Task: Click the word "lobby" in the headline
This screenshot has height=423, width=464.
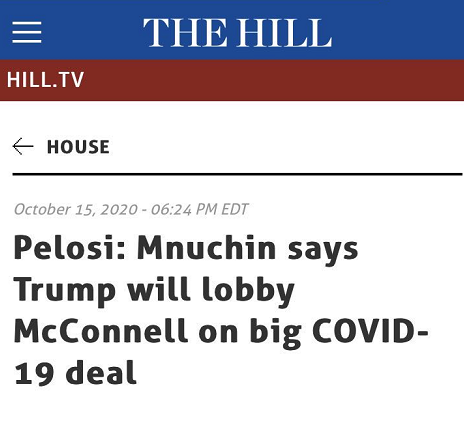Action: click(248, 290)
